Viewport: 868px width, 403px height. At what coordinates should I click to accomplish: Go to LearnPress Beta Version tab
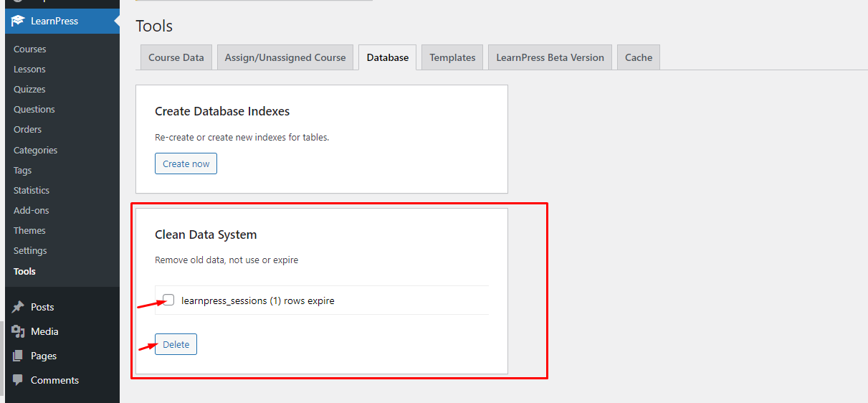point(550,57)
